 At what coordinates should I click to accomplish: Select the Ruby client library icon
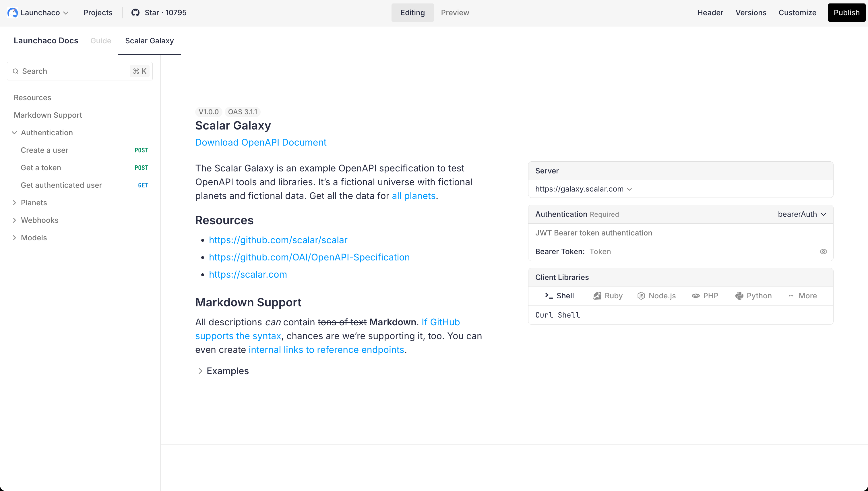[x=597, y=296]
